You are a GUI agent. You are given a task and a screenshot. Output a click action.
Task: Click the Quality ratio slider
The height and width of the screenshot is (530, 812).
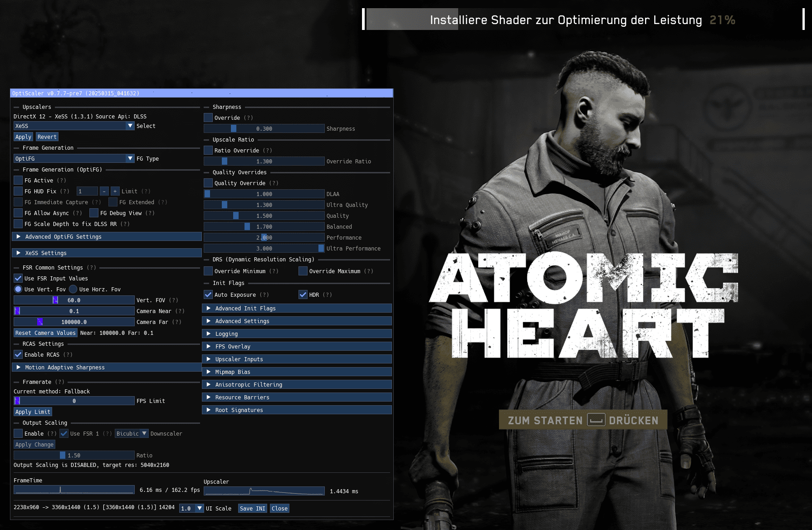(264, 216)
